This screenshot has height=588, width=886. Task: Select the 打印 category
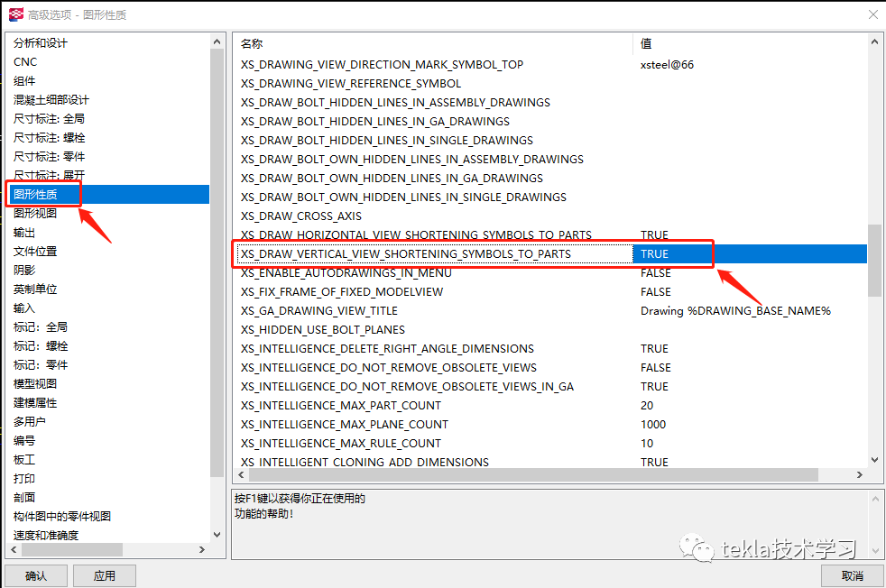24,478
